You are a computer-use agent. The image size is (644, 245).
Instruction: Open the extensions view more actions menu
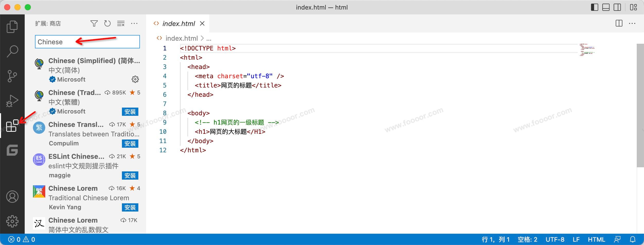coord(134,24)
